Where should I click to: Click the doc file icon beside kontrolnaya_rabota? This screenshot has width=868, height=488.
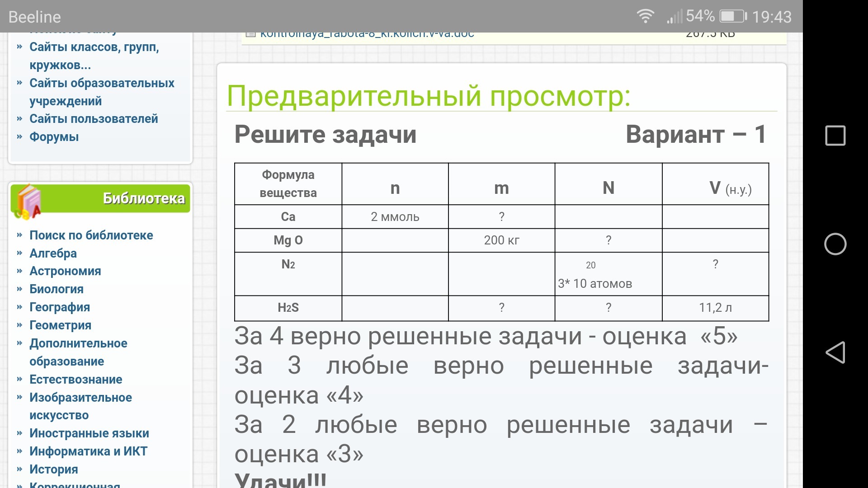[250, 34]
